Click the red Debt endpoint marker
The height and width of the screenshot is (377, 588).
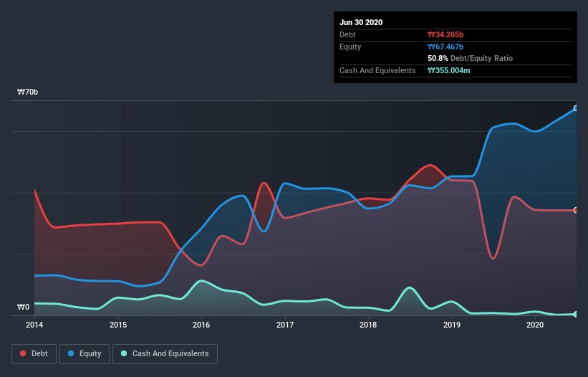coord(576,210)
